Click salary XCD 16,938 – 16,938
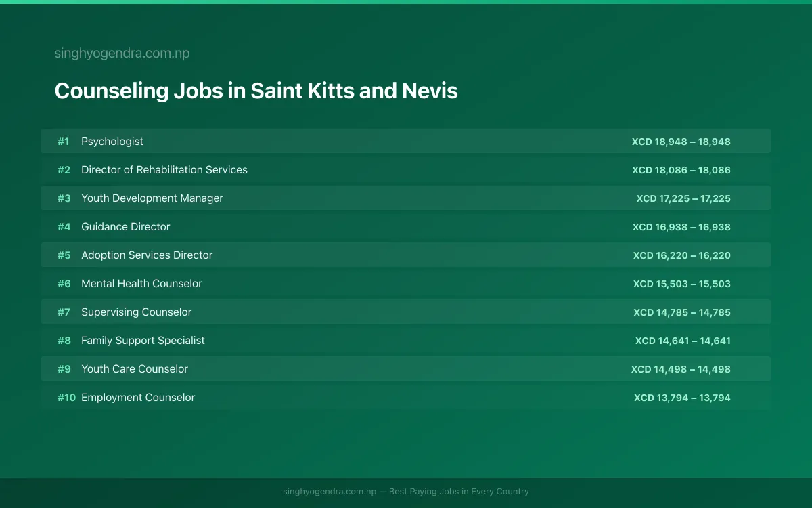The width and height of the screenshot is (812, 508). (x=681, y=227)
